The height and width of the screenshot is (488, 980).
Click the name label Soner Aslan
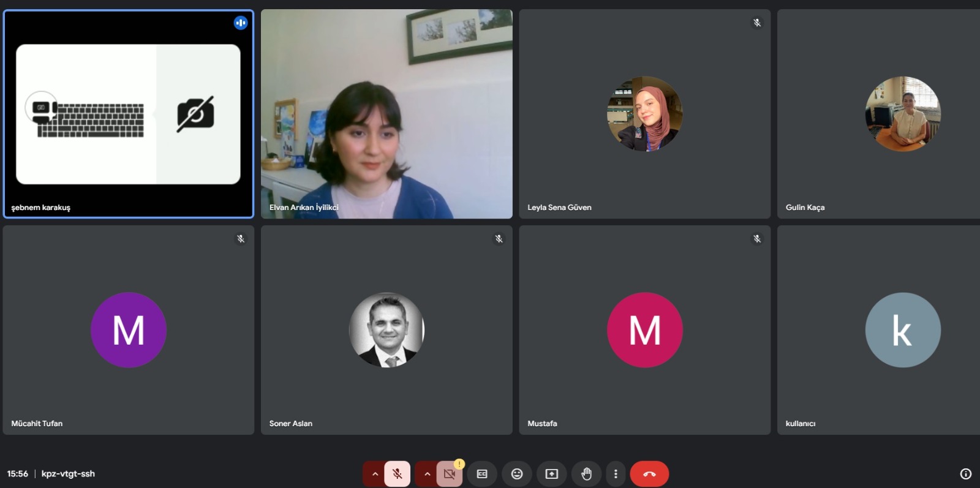pos(291,424)
